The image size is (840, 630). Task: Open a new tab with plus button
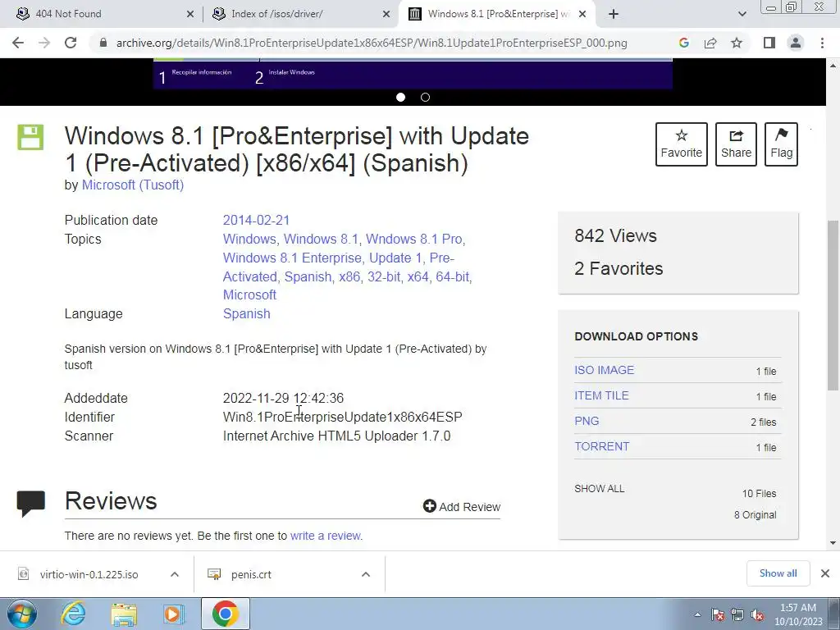[614, 14]
